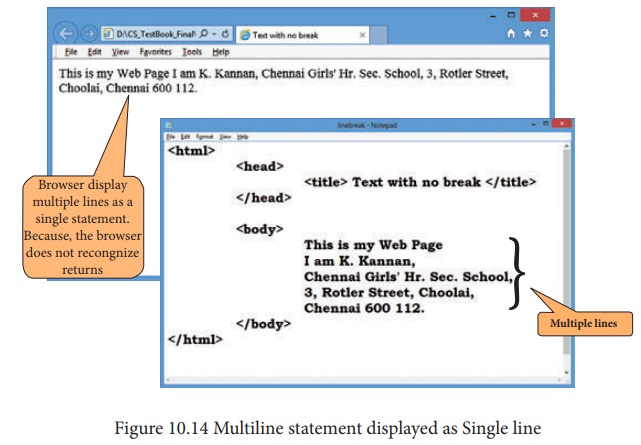
Task: Close the 'Text with no break' tab
Action: point(361,34)
